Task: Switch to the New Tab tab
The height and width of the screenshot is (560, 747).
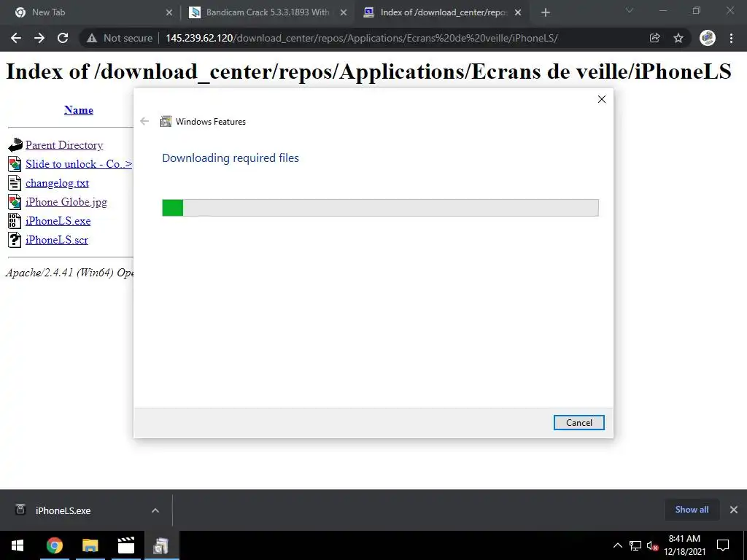Action: pos(90,12)
